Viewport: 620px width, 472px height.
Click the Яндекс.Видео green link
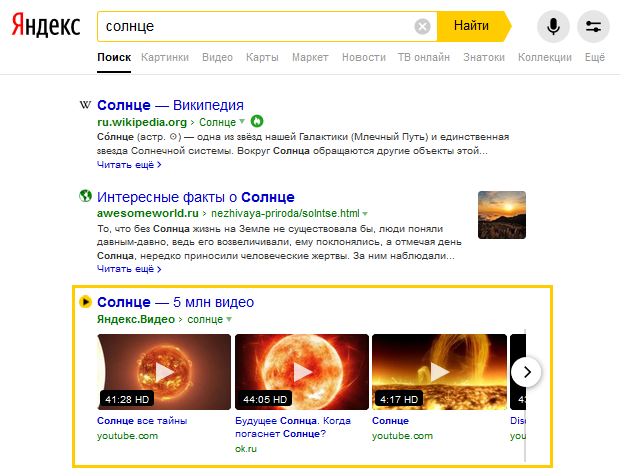[x=136, y=319]
